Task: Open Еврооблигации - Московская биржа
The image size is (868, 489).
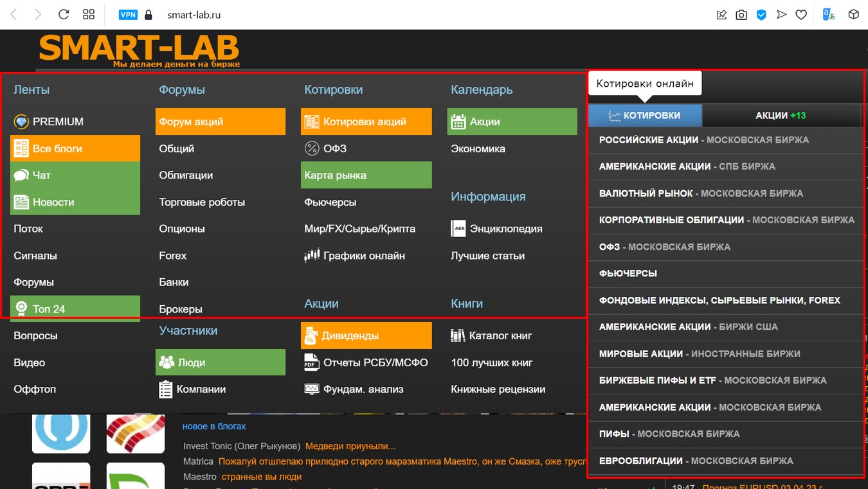Action: point(725,461)
